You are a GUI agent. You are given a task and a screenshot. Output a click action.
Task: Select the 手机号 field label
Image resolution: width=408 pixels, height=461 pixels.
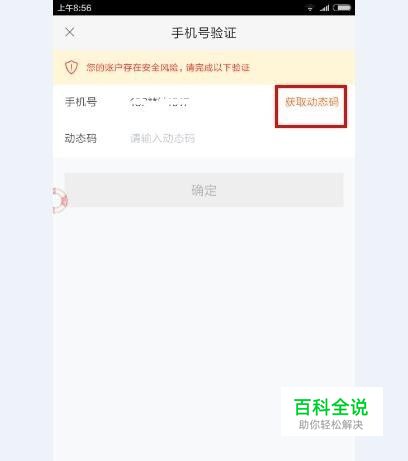(81, 102)
